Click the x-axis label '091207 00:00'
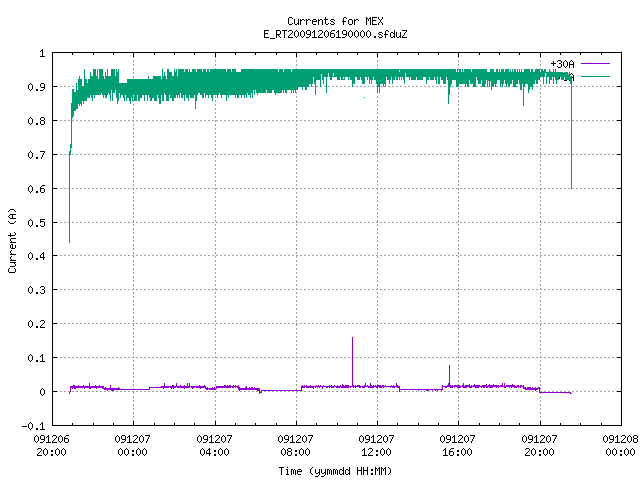This screenshot has width=640, height=480. tap(133, 445)
